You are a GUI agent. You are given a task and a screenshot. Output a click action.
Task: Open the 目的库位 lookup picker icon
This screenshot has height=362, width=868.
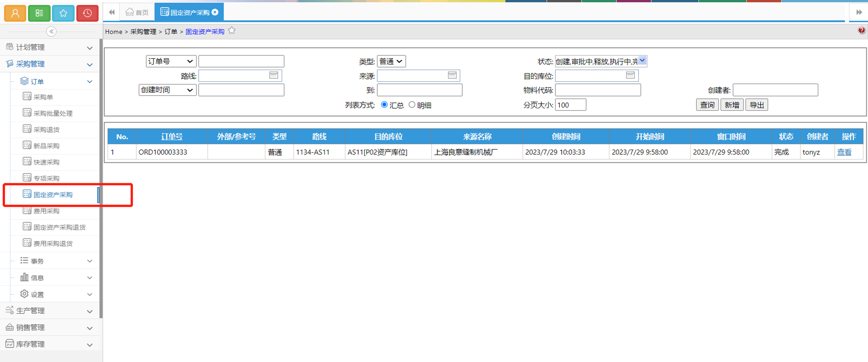[x=630, y=75]
